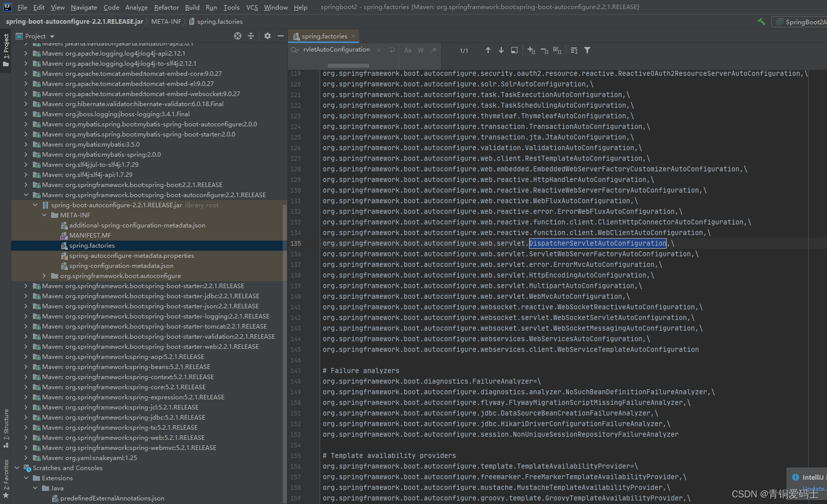Expand Maven org.yaml:snakeyaml:1.25
The image size is (827, 504).
tap(26, 457)
